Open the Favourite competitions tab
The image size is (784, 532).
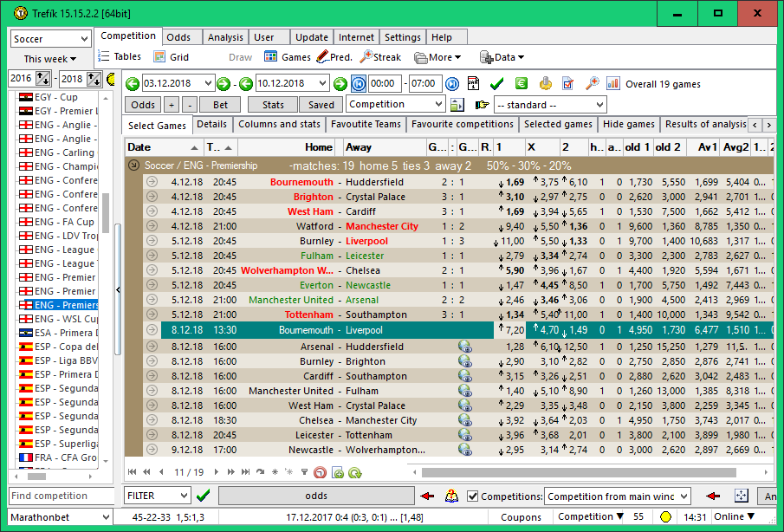[x=462, y=125]
